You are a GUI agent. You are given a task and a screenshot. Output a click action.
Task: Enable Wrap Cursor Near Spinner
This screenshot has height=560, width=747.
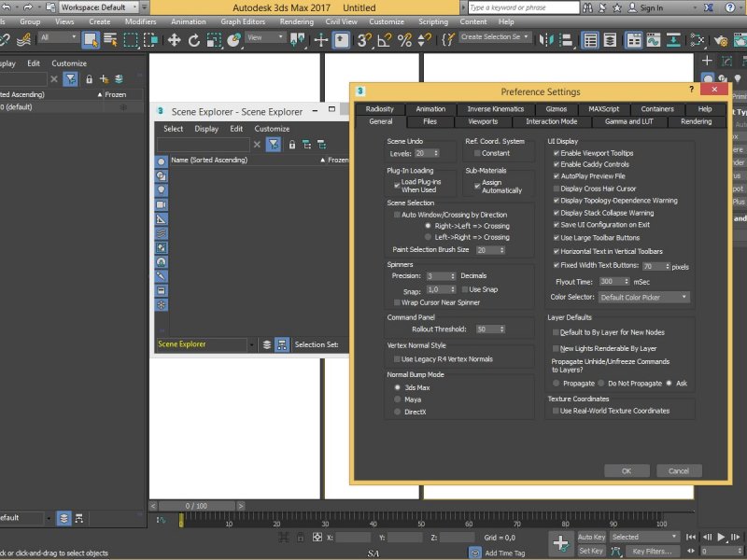[x=397, y=302]
